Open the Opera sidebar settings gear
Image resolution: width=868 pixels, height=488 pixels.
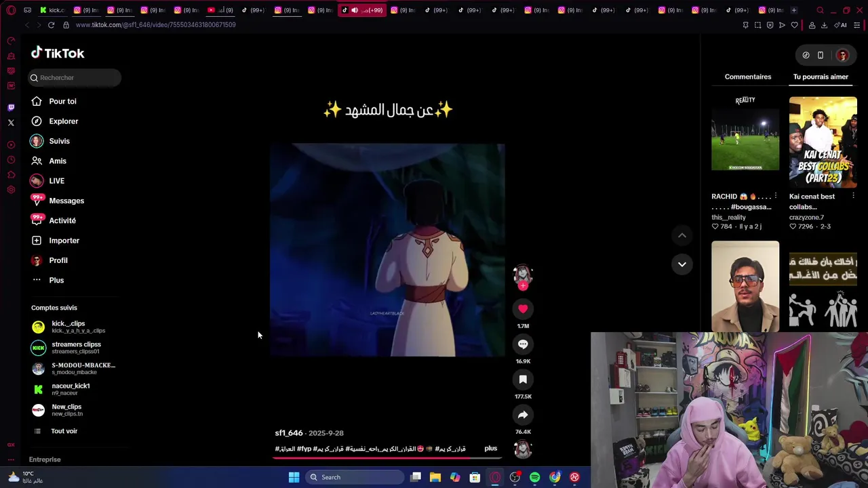click(11, 190)
